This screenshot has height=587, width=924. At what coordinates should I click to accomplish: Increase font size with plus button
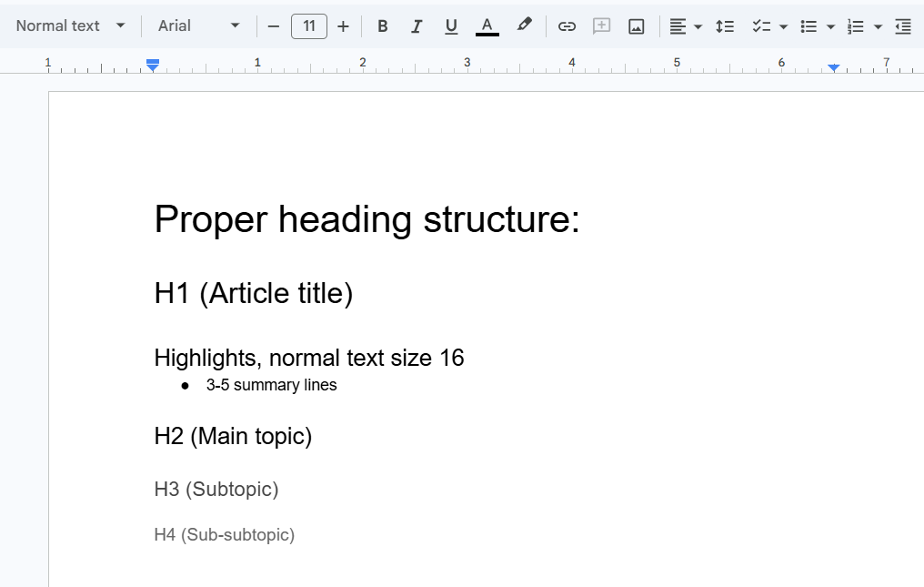[x=343, y=26]
